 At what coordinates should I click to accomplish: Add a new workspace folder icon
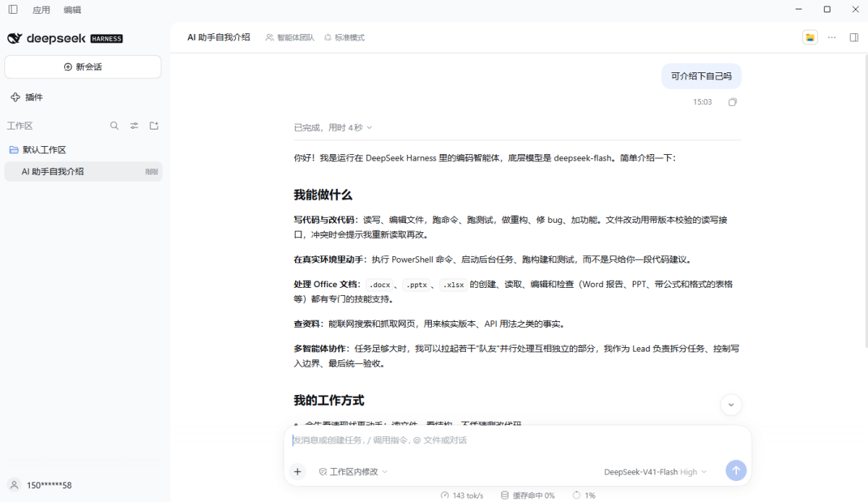[154, 126]
